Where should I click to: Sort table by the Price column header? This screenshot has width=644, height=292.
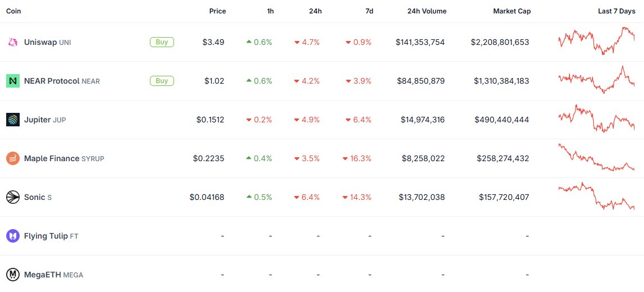(x=217, y=11)
